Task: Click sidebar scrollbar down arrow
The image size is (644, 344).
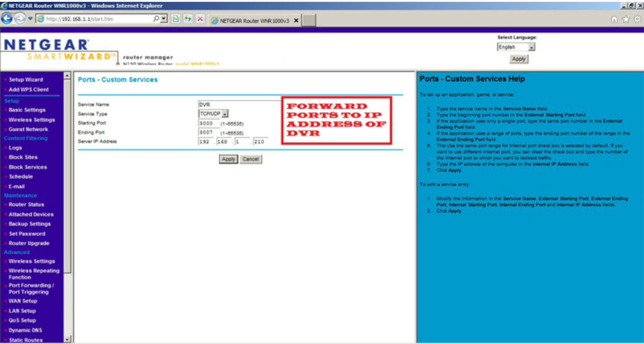Action: tap(67, 339)
